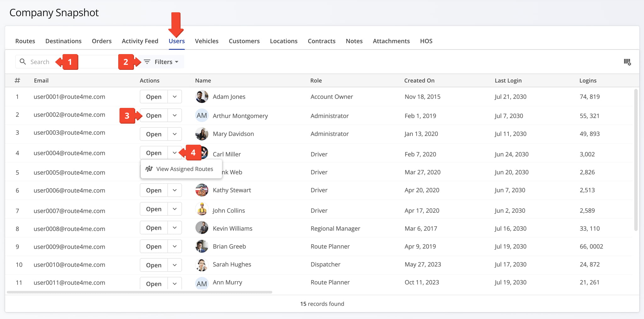Image resolution: width=644 pixels, height=319 pixels.
Task: Click Brian Greeb's avatar photo
Action: (202, 246)
